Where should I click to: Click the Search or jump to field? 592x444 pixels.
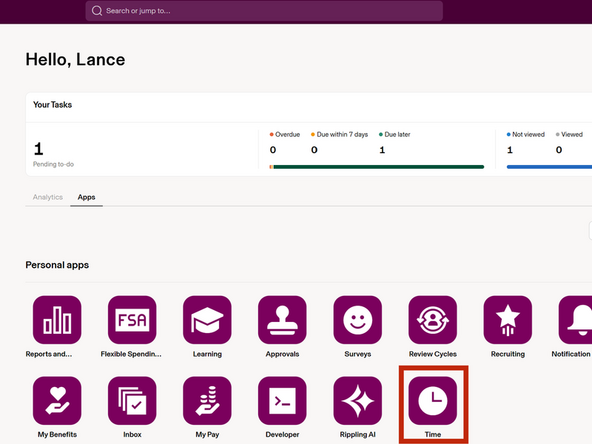click(x=264, y=11)
